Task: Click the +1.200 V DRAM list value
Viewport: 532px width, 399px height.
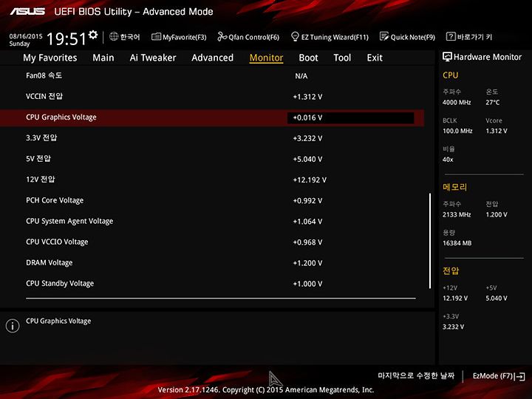Action: (x=307, y=263)
